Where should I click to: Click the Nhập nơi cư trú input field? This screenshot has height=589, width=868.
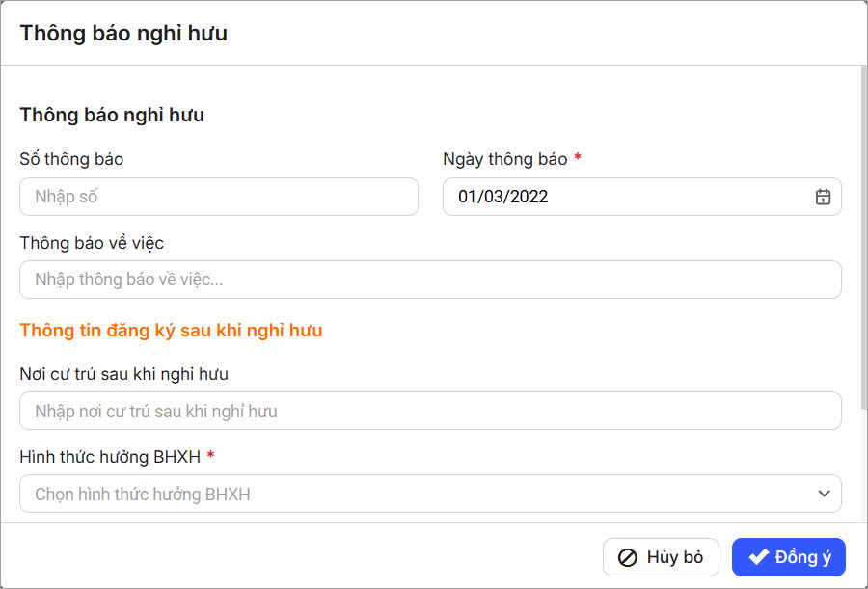[x=429, y=411]
